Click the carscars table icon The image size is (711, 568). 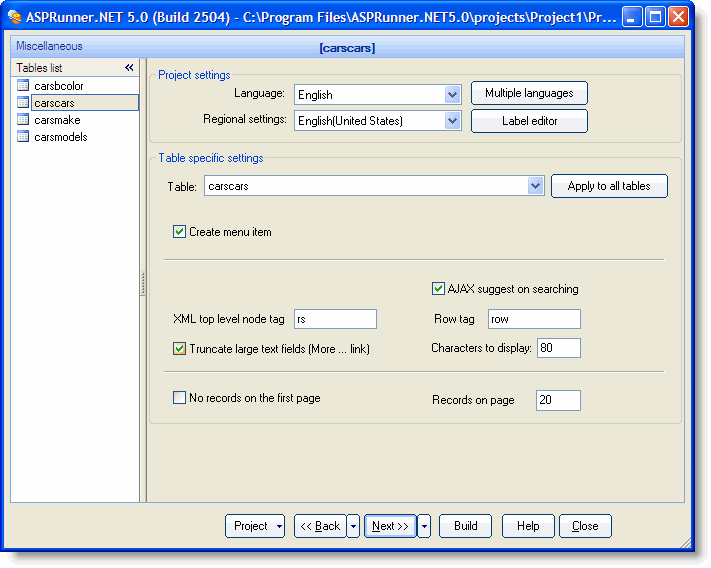click(23, 102)
